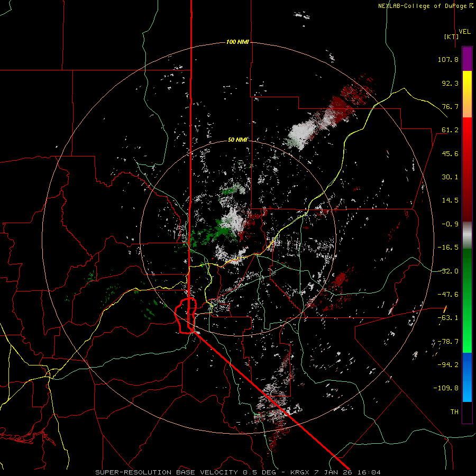Click the 45.6 velocity scale value
476x476 pixels.
coord(450,153)
